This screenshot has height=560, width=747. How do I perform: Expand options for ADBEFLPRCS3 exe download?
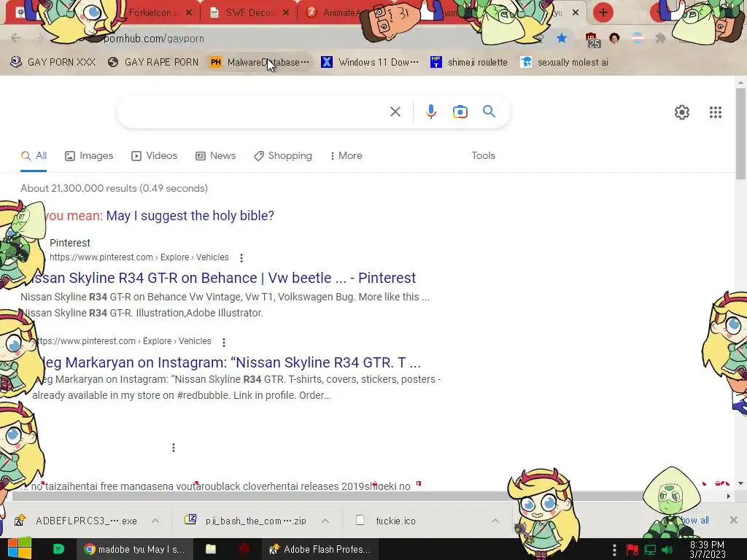point(155,521)
